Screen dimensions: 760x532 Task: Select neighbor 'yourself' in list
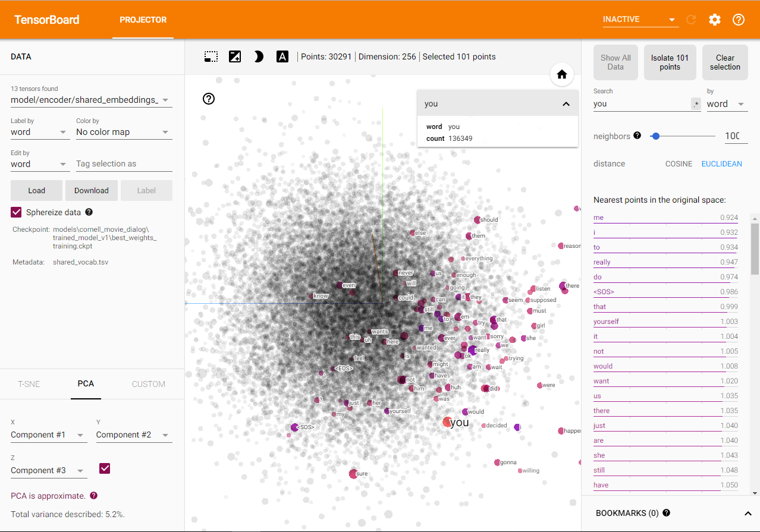pyautogui.click(x=665, y=322)
